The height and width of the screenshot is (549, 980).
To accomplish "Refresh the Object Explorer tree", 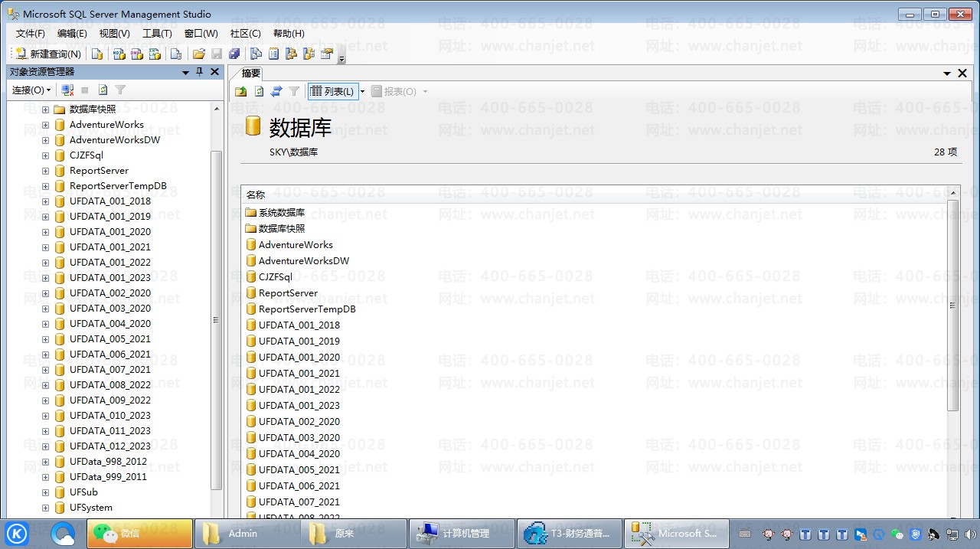I will click(x=103, y=90).
